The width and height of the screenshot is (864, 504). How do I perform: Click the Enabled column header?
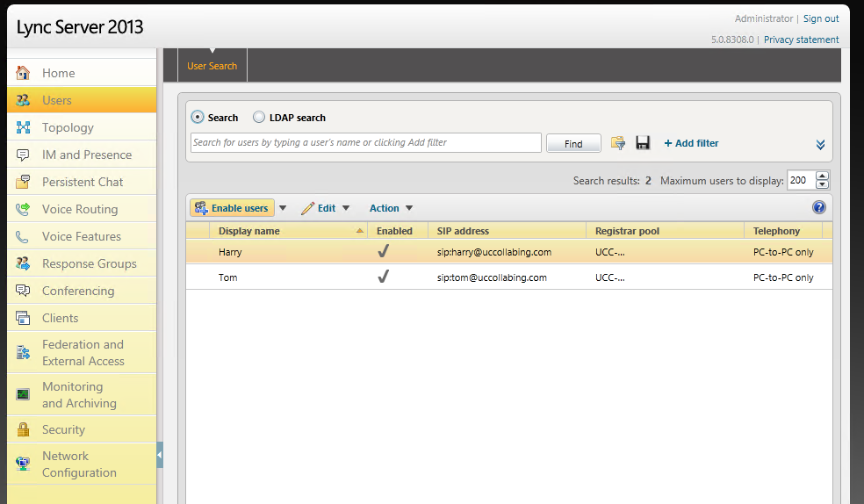(398, 231)
